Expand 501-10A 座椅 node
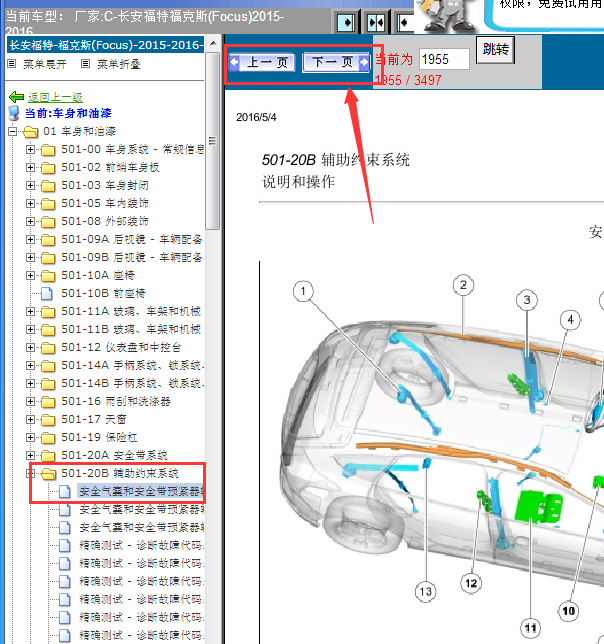Image resolution: width=604 pixels, height=644 pixels. [x=30, y=276]
